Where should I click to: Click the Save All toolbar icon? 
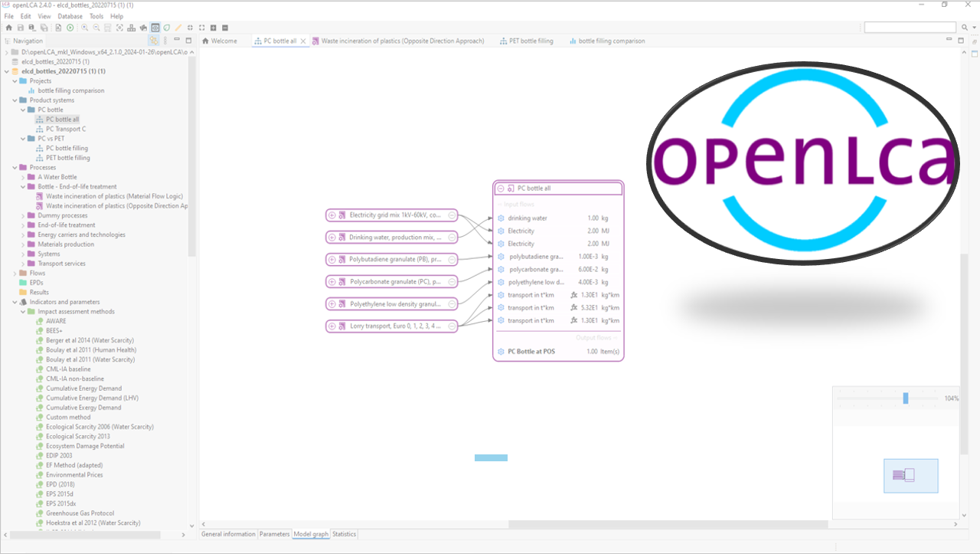pos(44,28)
